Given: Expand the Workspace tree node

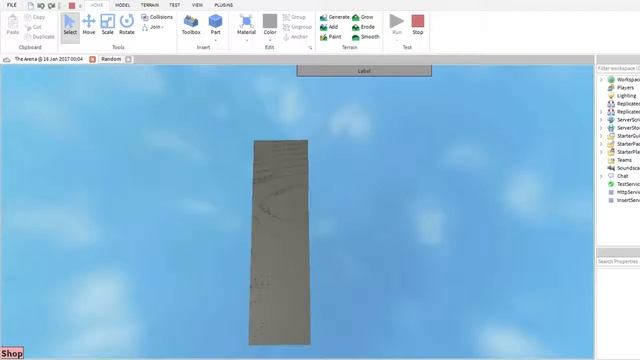Looking at the screenshot, I should coord(601,80).
